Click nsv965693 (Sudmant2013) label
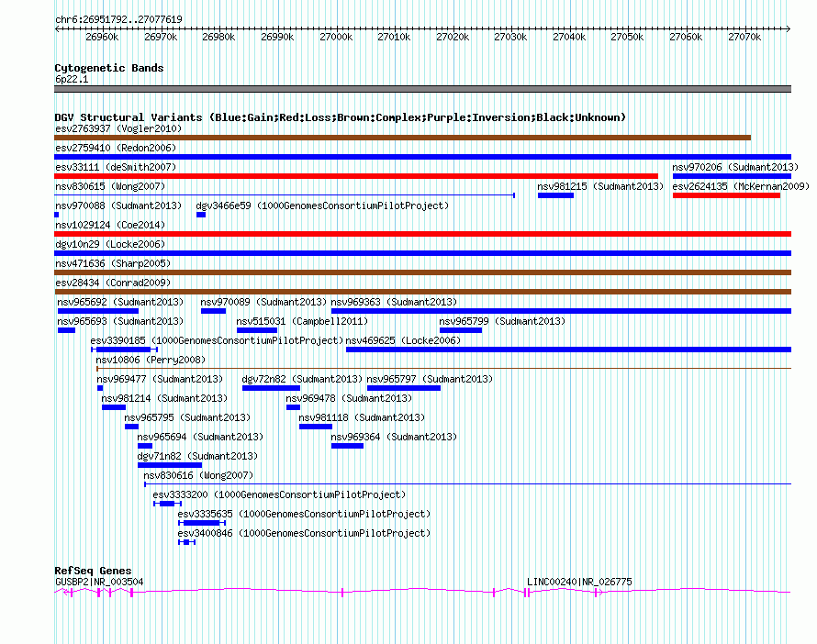 coord(120,321)
